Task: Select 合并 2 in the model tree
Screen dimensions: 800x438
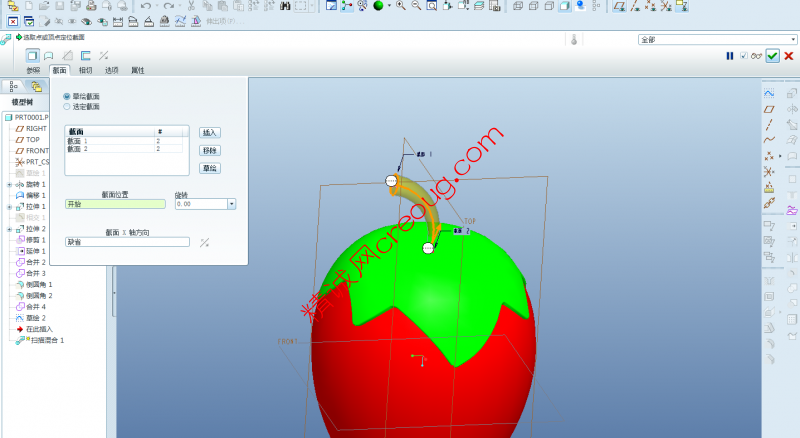Action: pyautogui.click(x=31, y=262)
